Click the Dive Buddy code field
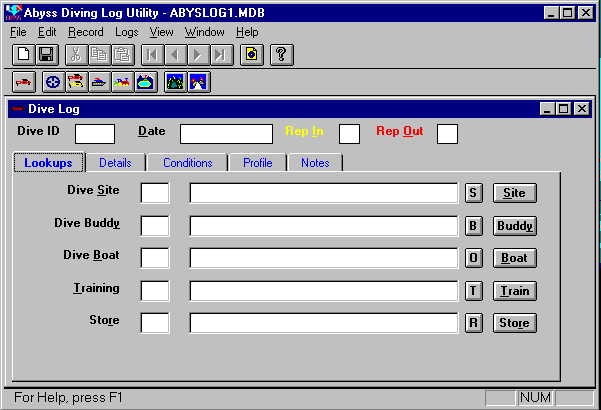This screenshot has height=410, width=601. [155, 226]
